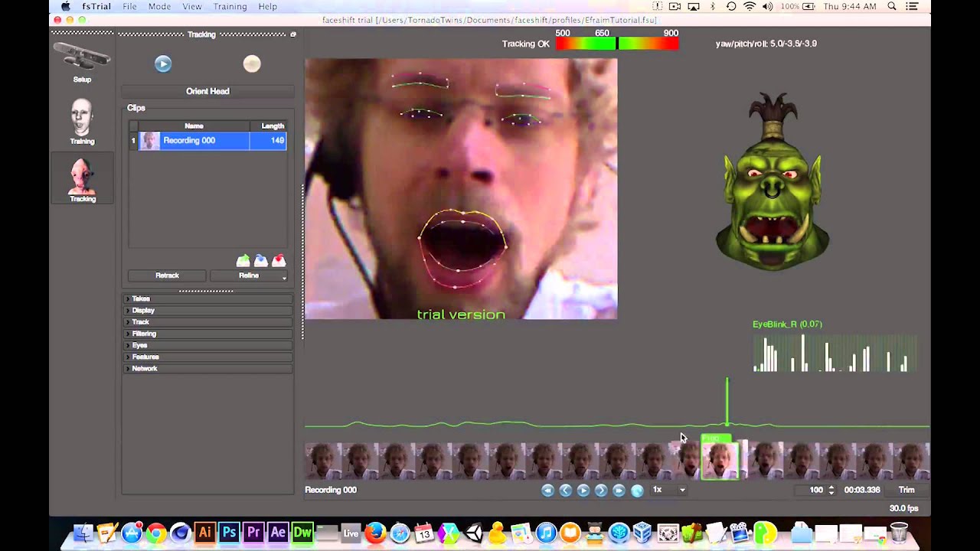
Task: Open Unity from the dock
Action: (474, 533)
